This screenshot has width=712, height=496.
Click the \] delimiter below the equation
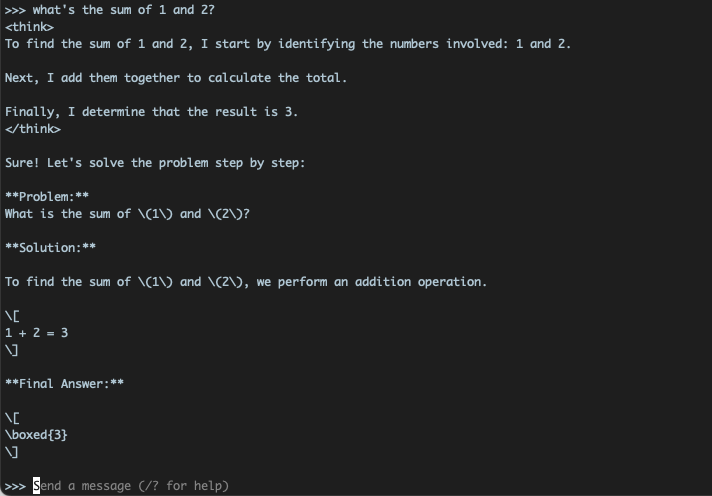tap(12, 350)
